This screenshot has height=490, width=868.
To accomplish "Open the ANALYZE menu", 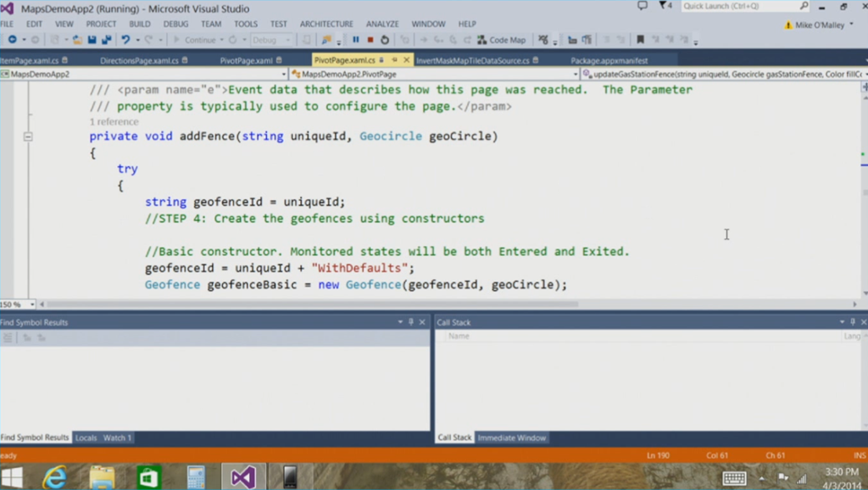I will click(x=382, y=24).
